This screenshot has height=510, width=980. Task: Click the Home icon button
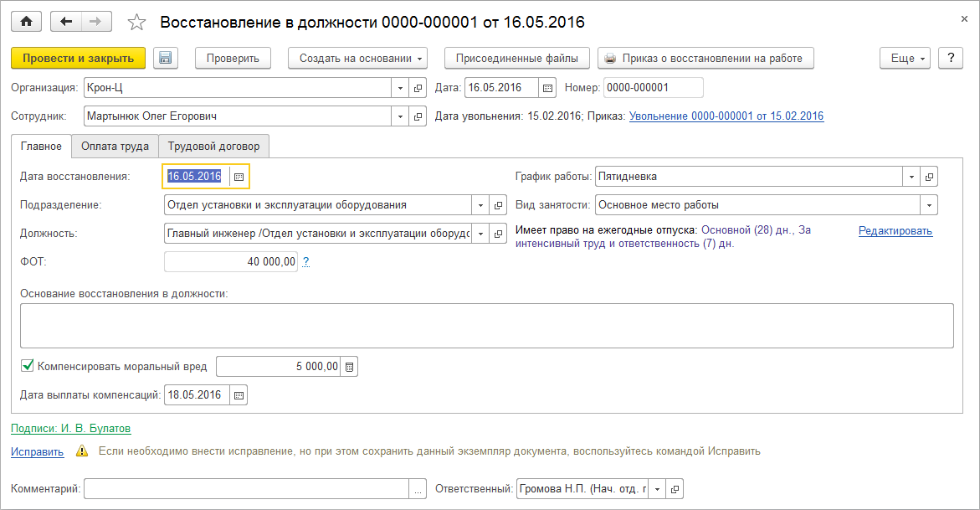(26, 22)
